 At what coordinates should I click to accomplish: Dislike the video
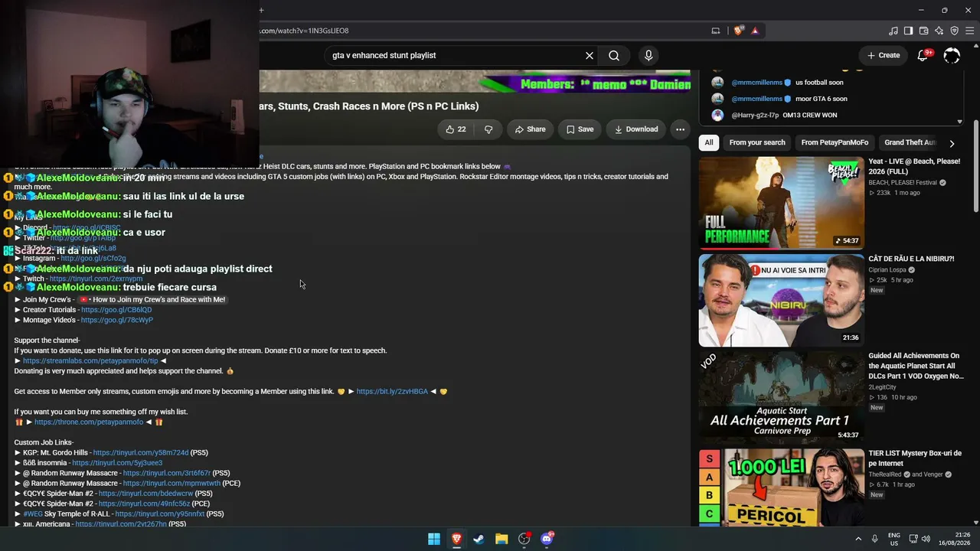pos(488,129)
